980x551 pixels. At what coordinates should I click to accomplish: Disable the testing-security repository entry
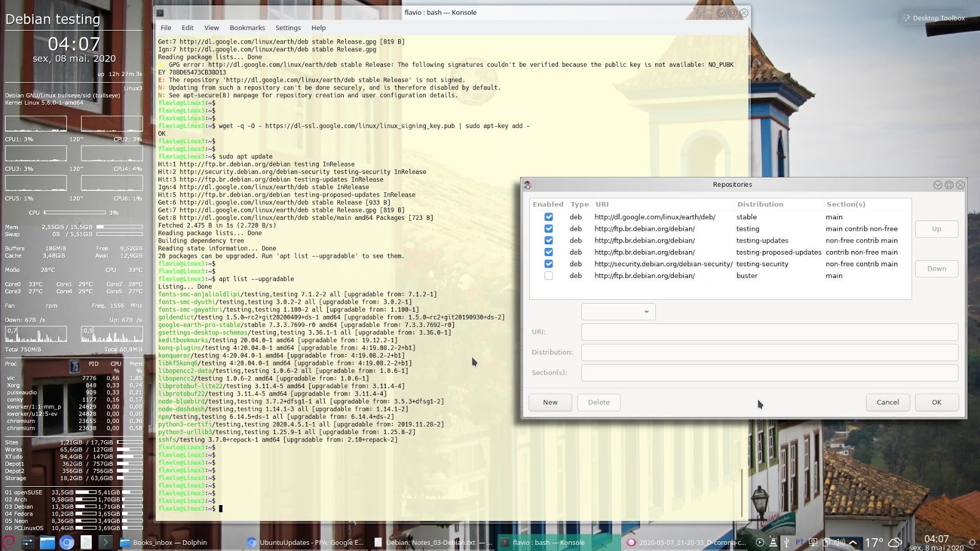pyautogui.click(x=548, y=264)
